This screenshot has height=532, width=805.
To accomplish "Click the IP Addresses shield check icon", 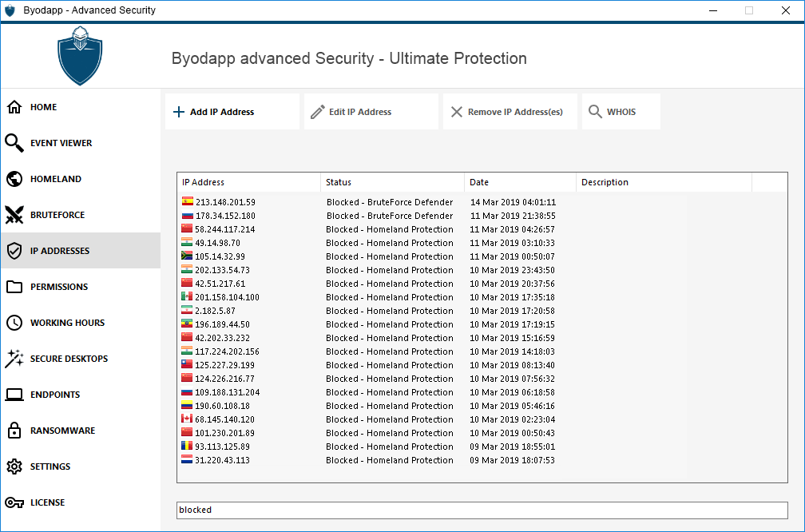I will (14, 251).
